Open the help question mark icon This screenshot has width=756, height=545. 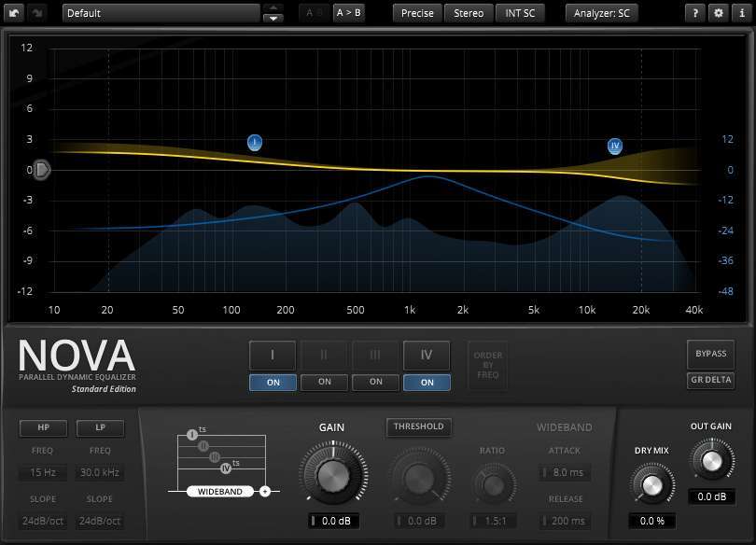695,13
